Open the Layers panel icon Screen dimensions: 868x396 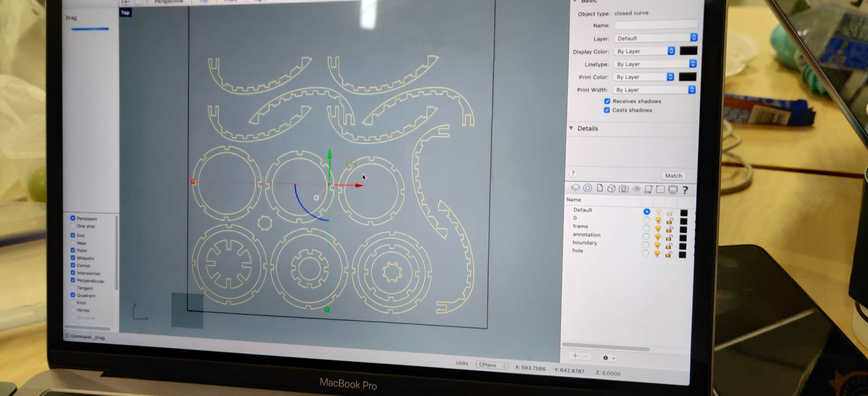point(575,188)
